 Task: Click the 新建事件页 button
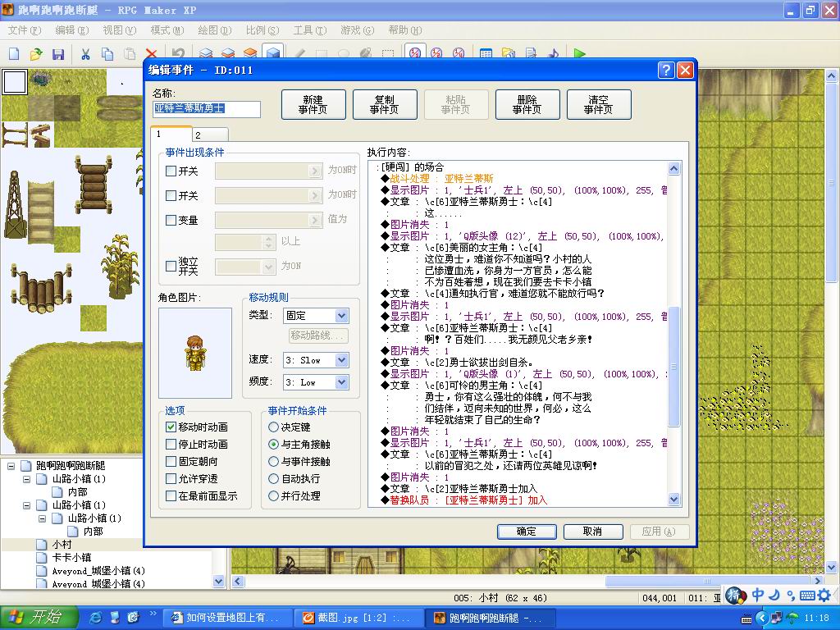(x=313, y=104)
